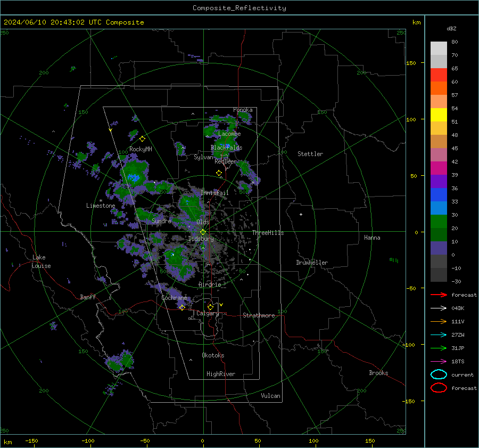The image size is (479, 448).
Task: Click the yellow diamond marker above RockyMH
Action: pyautogui.click(x=142, y=139)
